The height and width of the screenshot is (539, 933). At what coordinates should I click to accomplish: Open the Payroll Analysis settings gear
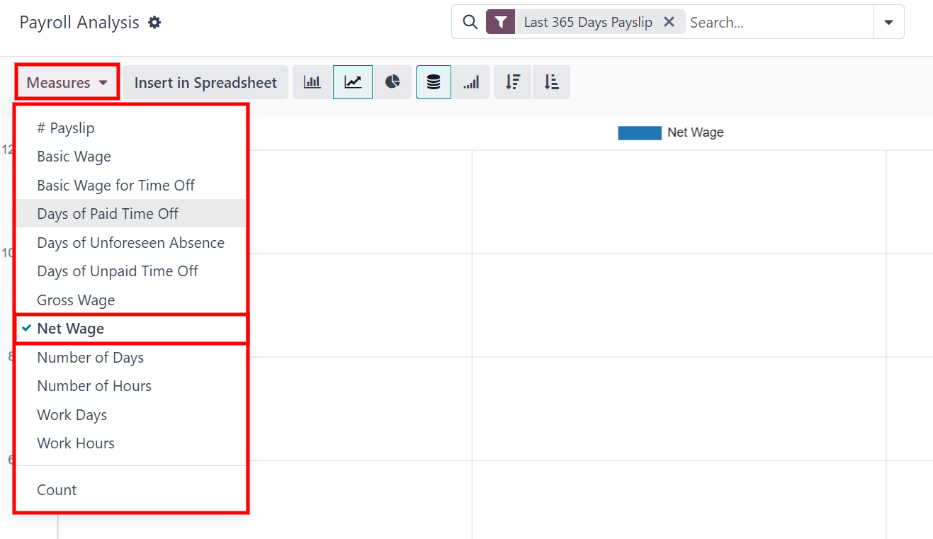(154, 22)
